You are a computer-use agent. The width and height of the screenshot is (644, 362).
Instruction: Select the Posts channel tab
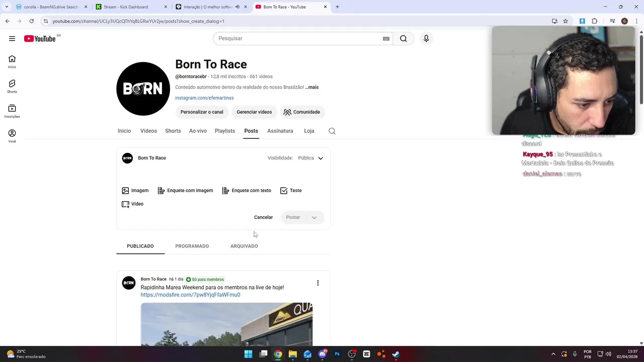251,131
